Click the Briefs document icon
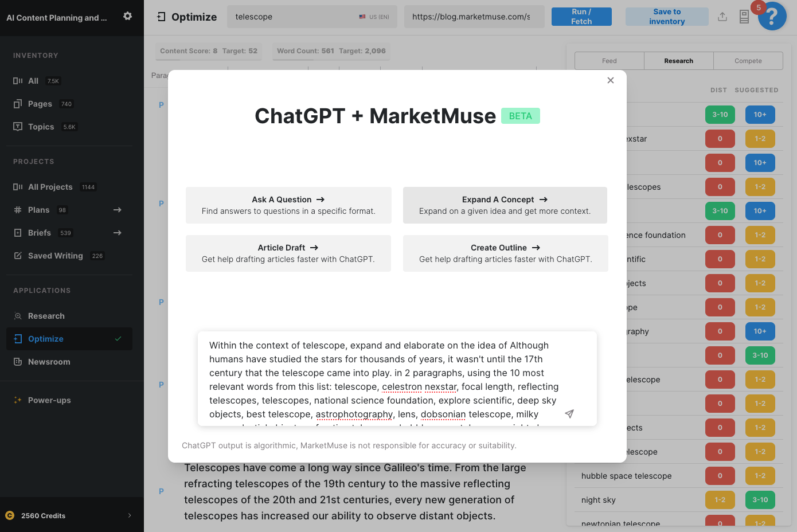This screenshot has width=797, height=532. [x=18, y=233]
